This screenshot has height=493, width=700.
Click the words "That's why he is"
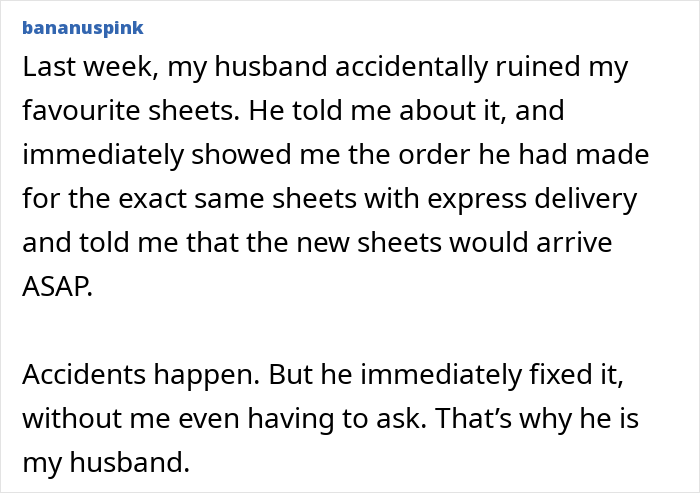pos(537,419)
